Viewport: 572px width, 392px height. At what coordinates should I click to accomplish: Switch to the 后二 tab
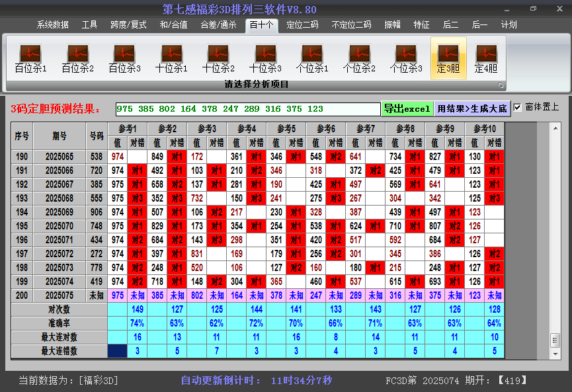pos(450,25)
